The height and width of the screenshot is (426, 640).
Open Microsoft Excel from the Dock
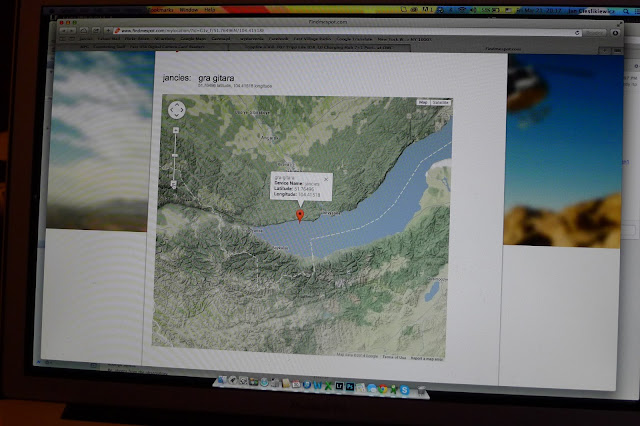point(328,386)
